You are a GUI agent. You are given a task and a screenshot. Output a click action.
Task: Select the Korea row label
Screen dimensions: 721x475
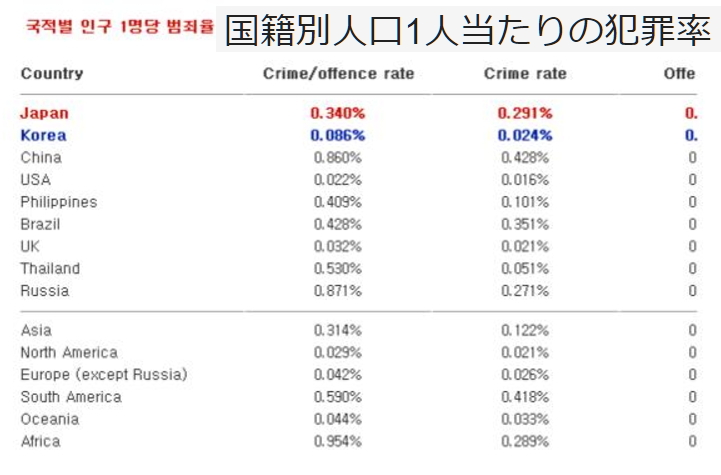pyautogui.click(x=45, y=135)
